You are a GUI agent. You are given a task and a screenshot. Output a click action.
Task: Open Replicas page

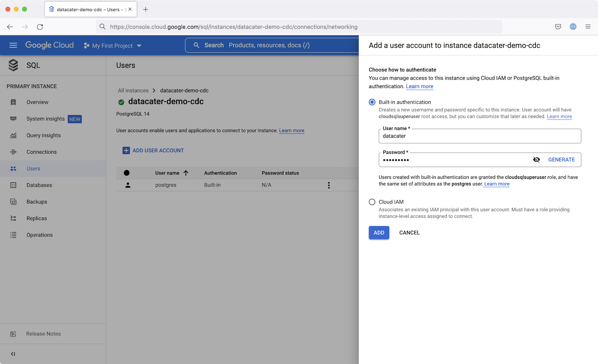[x=37, y=218]
